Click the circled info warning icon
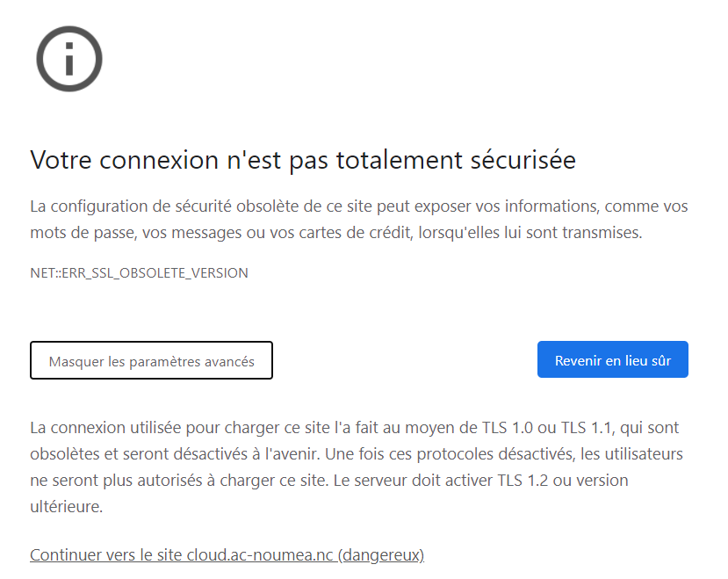Viewport: 728px width, 579px height. click(x=69, y=59)
